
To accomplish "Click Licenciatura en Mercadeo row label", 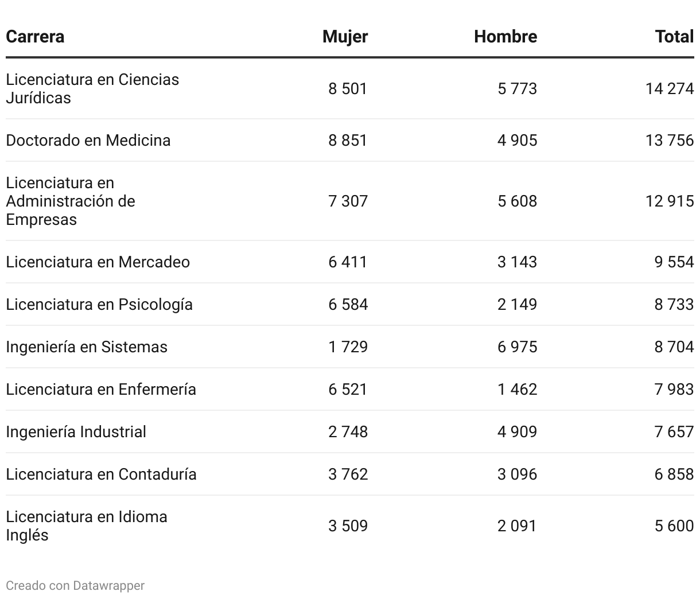I will 98,262.
